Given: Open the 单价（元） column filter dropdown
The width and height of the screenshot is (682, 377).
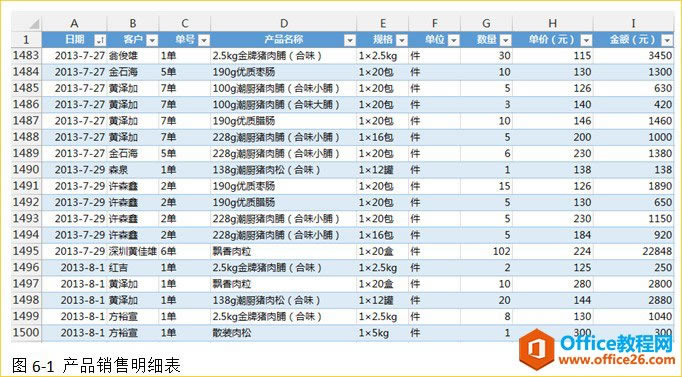Looking at the screenshot, I should pos(586,40).
